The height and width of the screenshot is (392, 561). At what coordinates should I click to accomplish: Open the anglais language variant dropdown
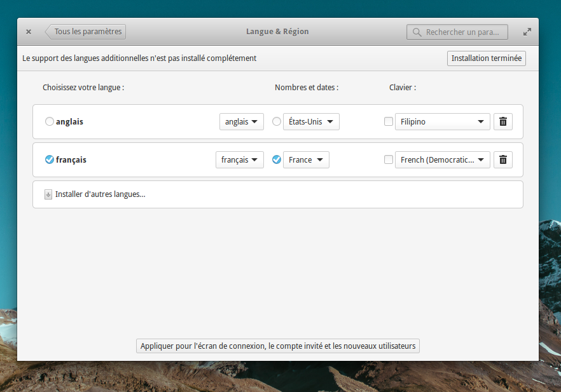(x=242, y=121)
